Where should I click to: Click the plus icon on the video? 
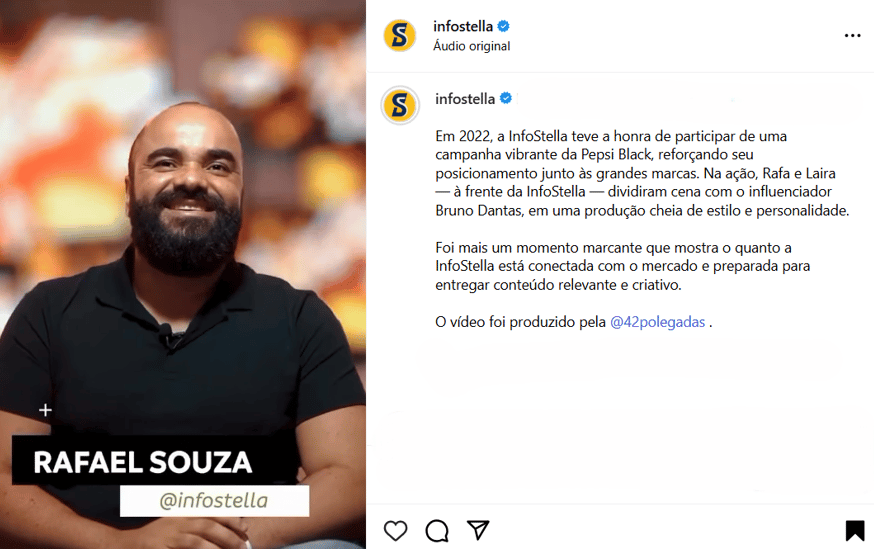pos(45,410)
